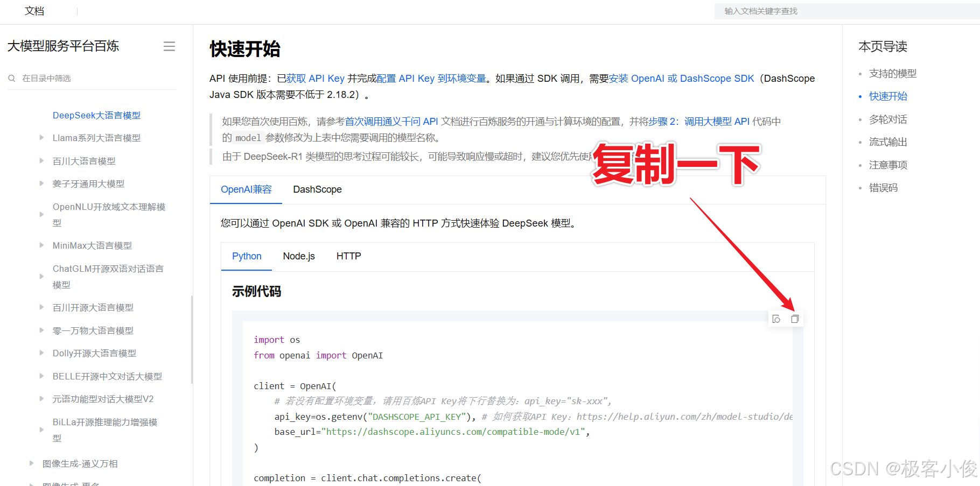
Task: Jump to 注意事项 in page guide
Action: tap(888, 165)
